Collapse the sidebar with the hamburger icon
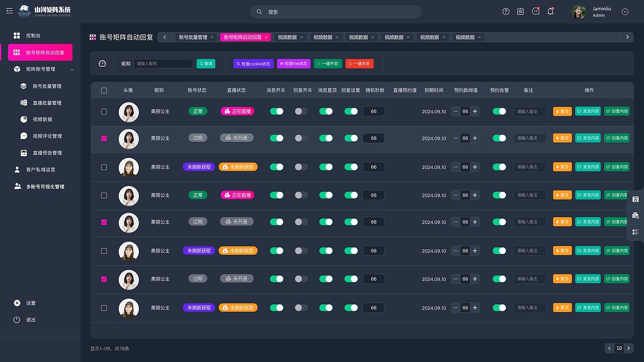This screenshot has height=362, width=644. click(9, 11)
